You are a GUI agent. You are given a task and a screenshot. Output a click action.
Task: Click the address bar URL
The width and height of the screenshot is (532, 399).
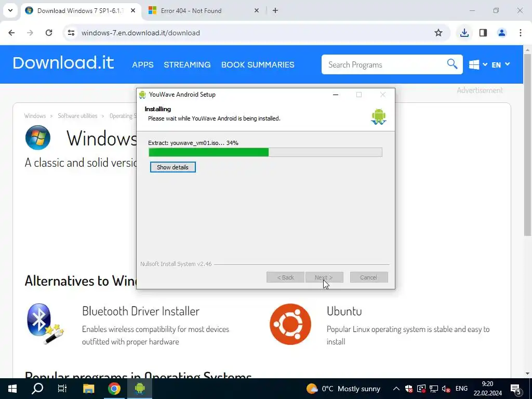click(140, 33)
